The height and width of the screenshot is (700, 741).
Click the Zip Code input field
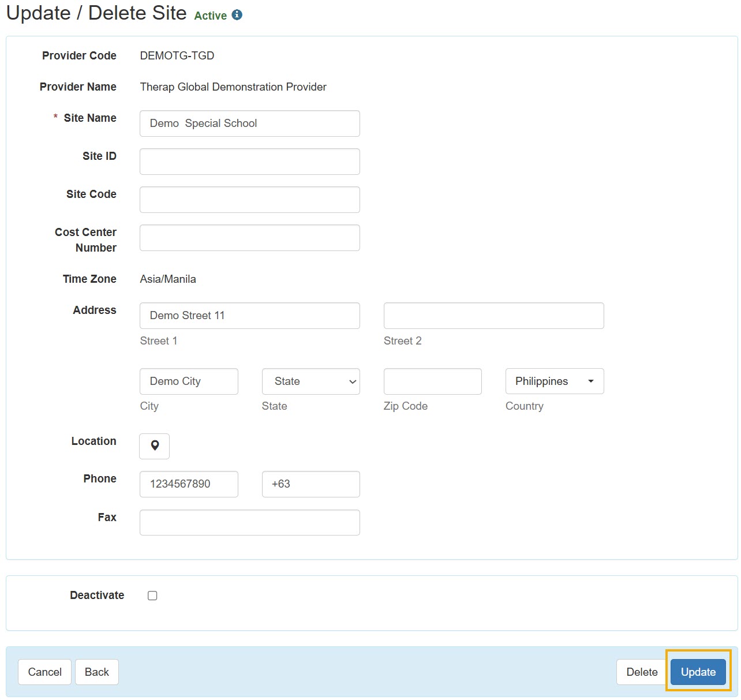pos(432,381)
